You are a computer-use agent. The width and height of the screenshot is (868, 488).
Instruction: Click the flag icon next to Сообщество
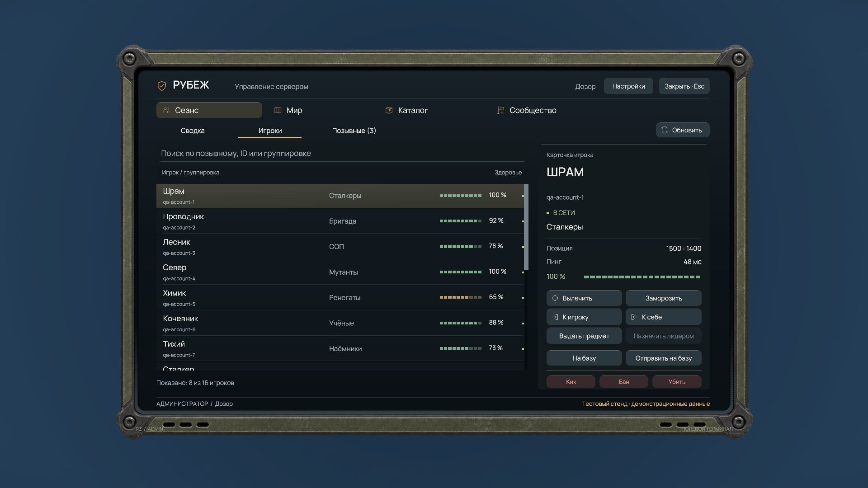coord(500,110)
